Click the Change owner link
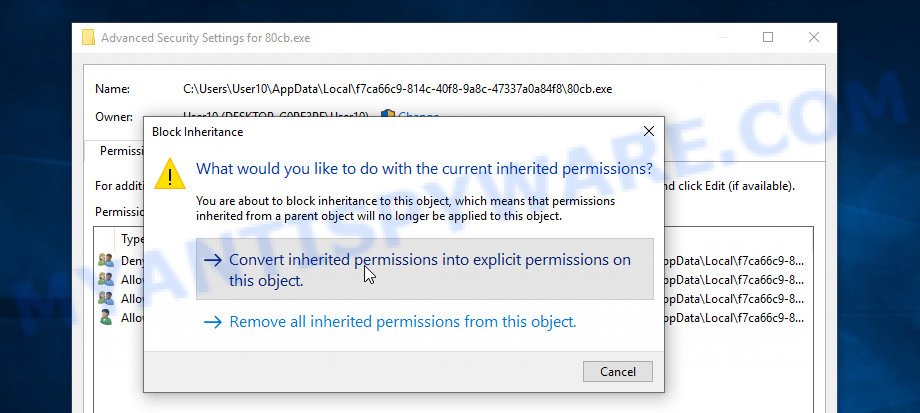The image size is (920, 413). (418, 114)
